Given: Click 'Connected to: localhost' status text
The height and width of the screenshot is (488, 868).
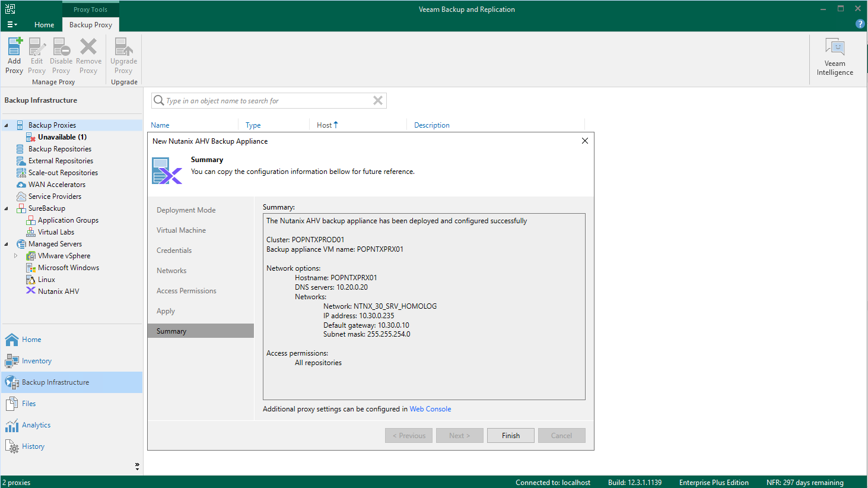Looking at the screenshot, I should (553, 483).
